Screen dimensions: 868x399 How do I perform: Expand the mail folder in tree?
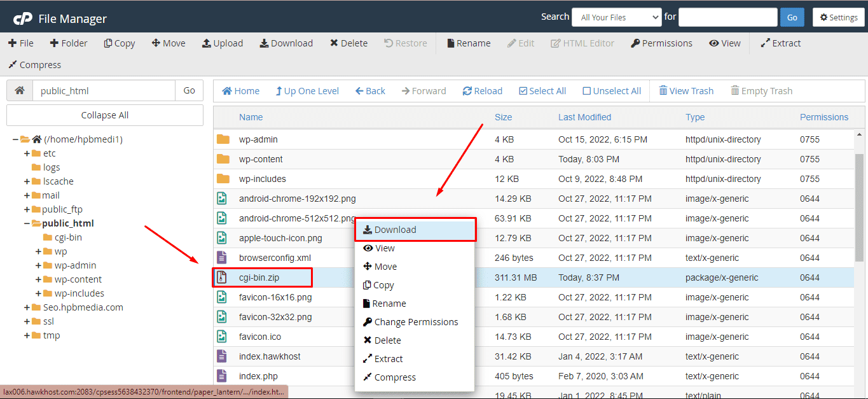tap(27, 195)
